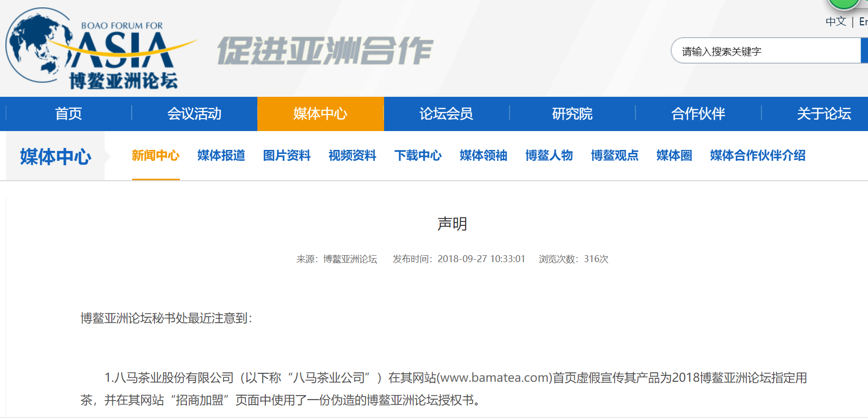Screen dimensions: 868x418
Task: Go to 下载中心 sub-tab
Action: [418, 155]
